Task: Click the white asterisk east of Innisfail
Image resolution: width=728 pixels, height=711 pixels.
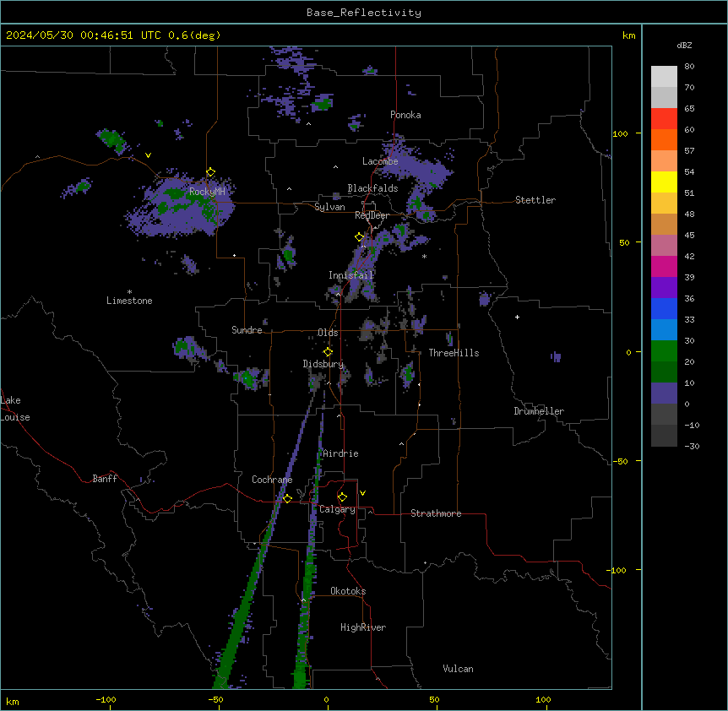Action: tap(424, 256)
